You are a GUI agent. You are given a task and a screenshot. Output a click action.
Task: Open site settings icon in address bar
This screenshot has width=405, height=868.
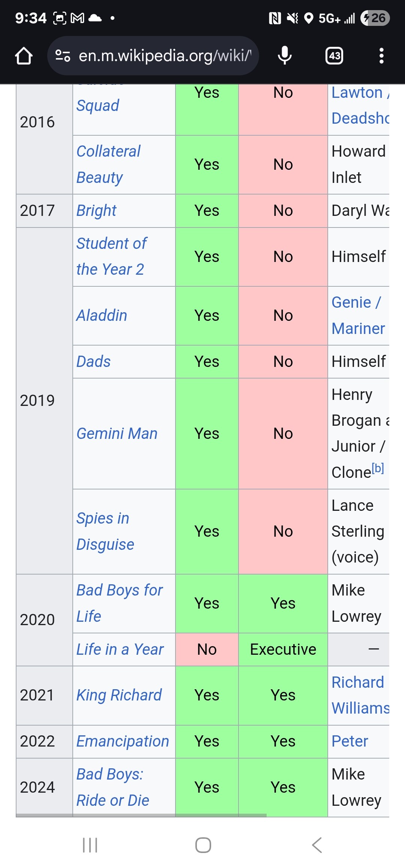[x=63, y=56]
